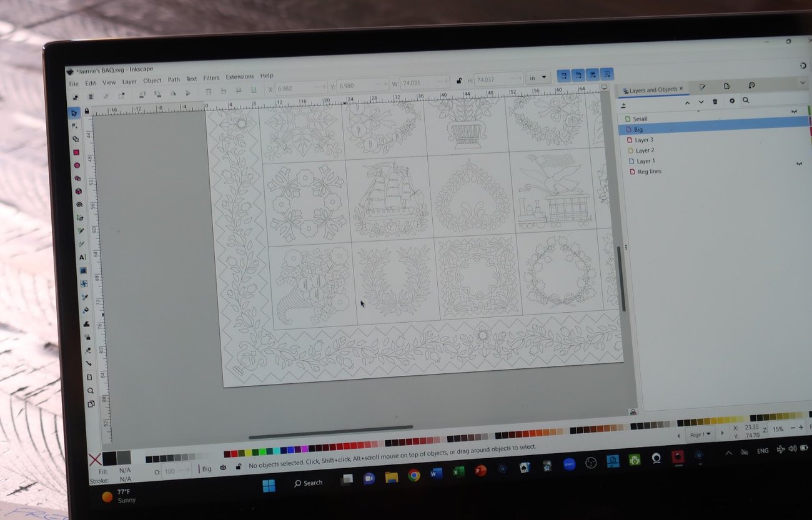Toggle width/height ratio lock
The height and width of the screenshot is (520, 812).
tap(459, 81)
